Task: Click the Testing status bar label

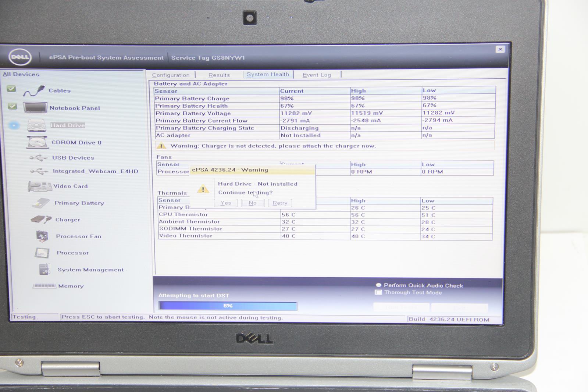Action: point(24,317)
